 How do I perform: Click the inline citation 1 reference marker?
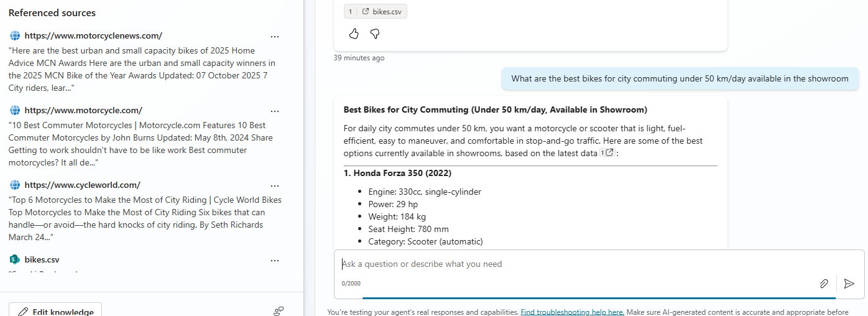coord(606,153)
